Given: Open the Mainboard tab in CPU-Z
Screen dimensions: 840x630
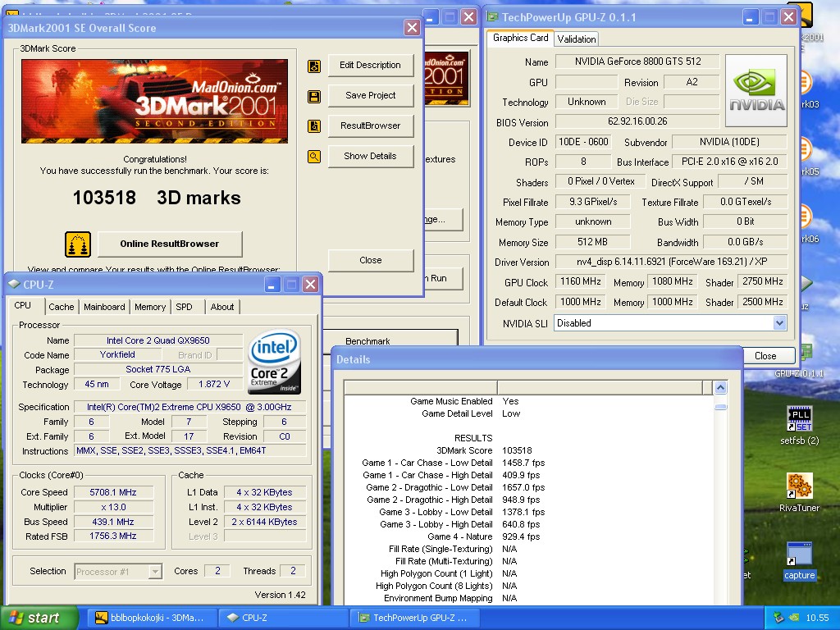Looking at the screenshot, I should [x=104, y=307].
